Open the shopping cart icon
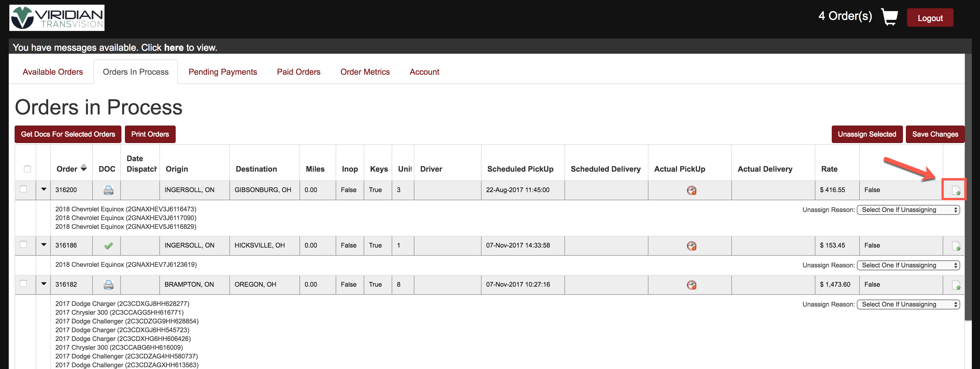980x369 pixels. coord(890,17)
